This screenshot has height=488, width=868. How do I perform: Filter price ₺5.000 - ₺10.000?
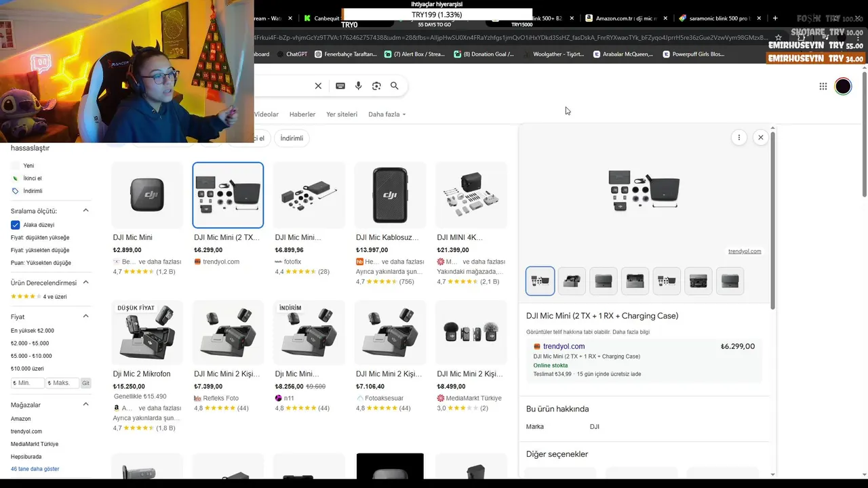coord(31,356)
